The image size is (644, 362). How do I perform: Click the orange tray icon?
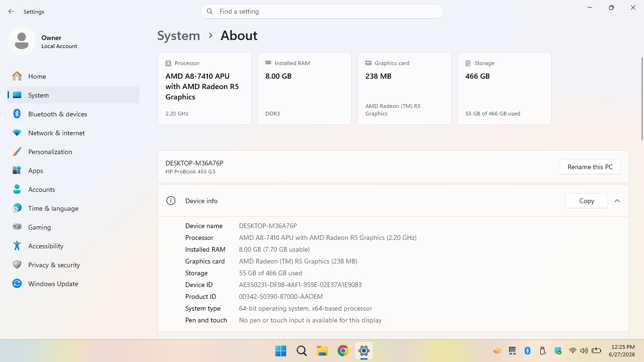click(497, 351)
